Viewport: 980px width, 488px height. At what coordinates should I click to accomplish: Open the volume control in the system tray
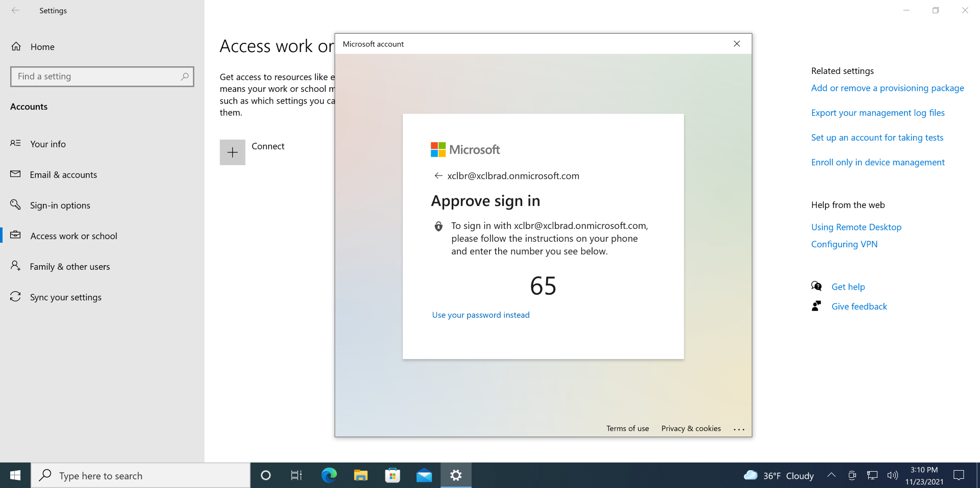tap(892, 475)
